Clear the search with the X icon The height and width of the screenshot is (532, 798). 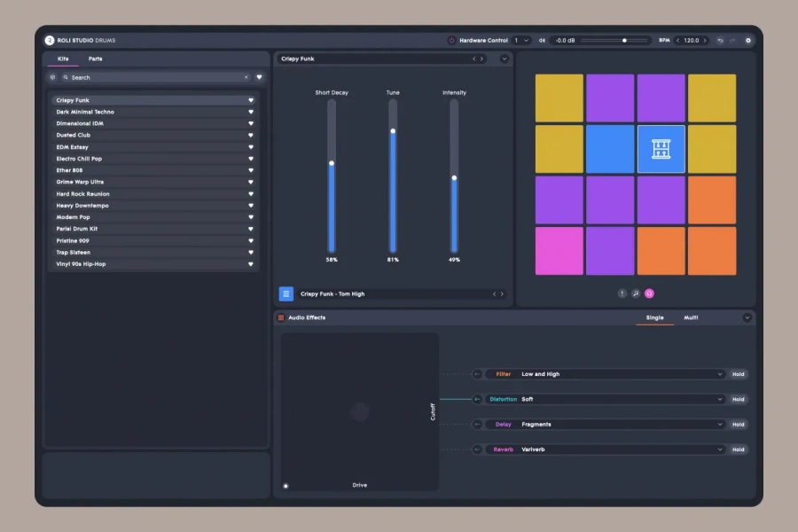pos(246,77)
